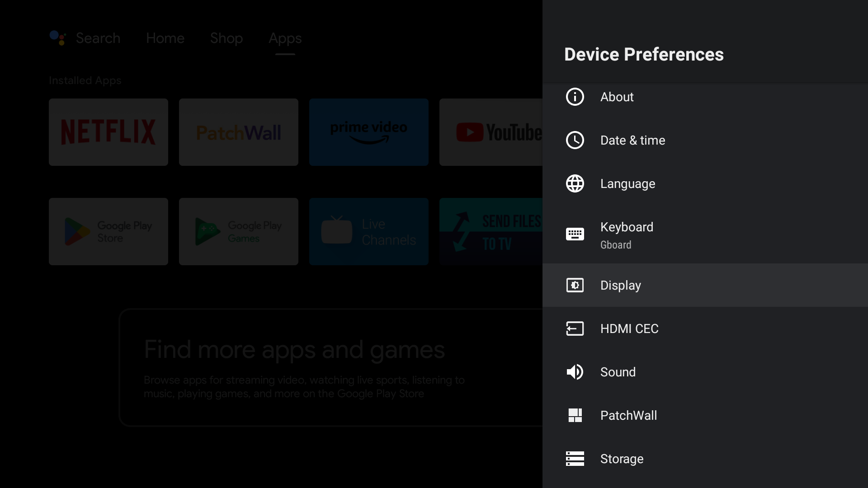Click the PatchWall grid icon
Screen dimensions: 868x488
pyautogui.click(x=575, y=415)
